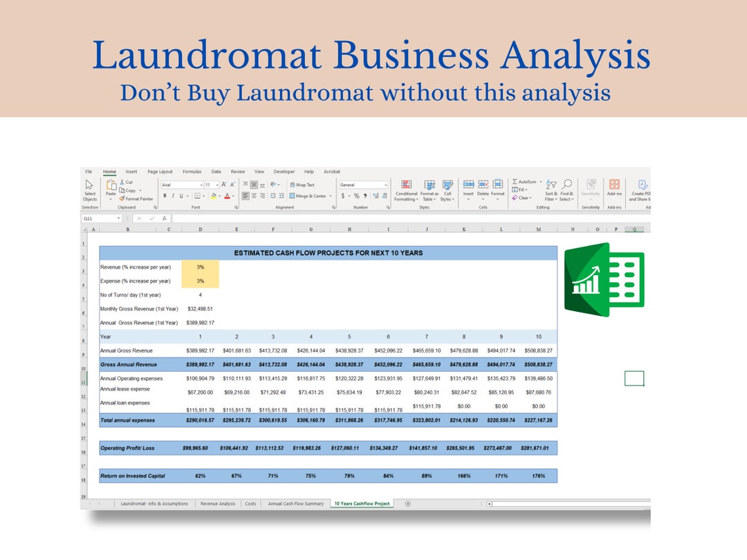Toggle bold formatting

tap(165, 195)
